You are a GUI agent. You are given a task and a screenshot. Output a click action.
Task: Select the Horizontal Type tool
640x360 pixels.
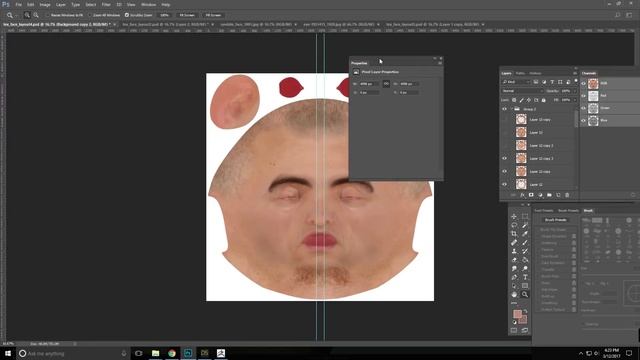(525, 277)
